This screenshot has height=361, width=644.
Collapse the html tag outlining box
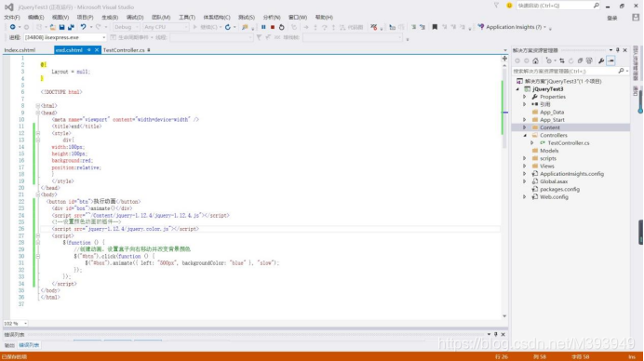click(38, 106)
